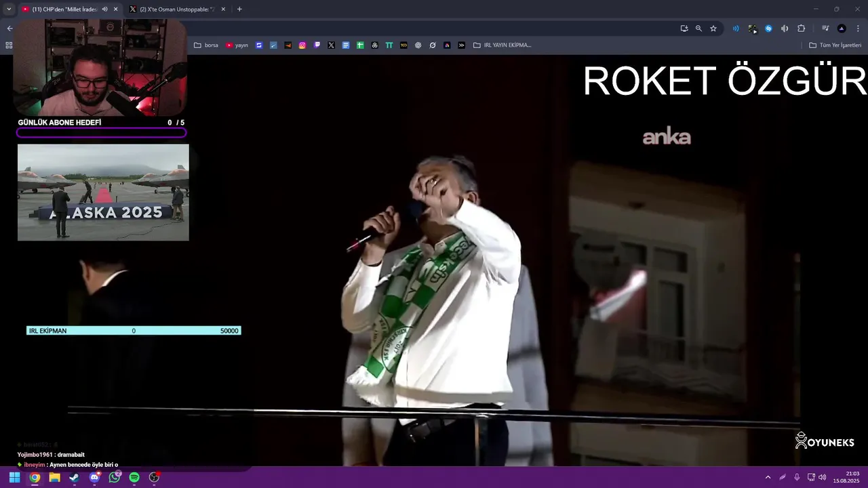Expand the tab search dropdown arrow
The width and height of the screenshot is (868, 488).
click(9, 9)
